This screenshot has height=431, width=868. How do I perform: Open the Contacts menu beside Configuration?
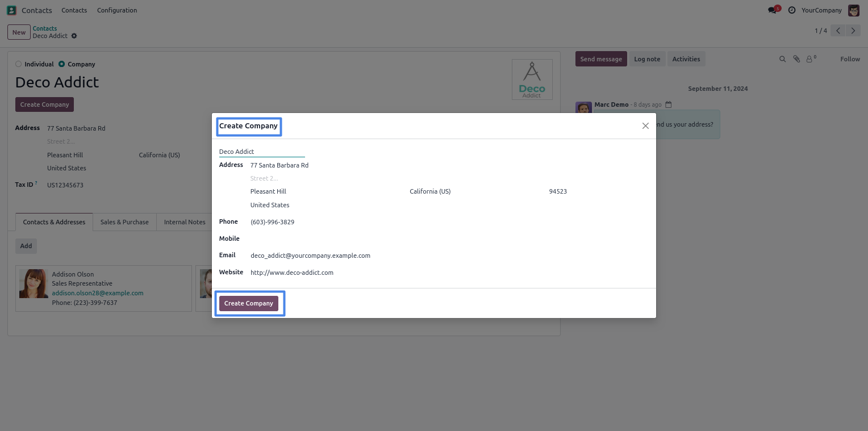click(x=74, y=10)
